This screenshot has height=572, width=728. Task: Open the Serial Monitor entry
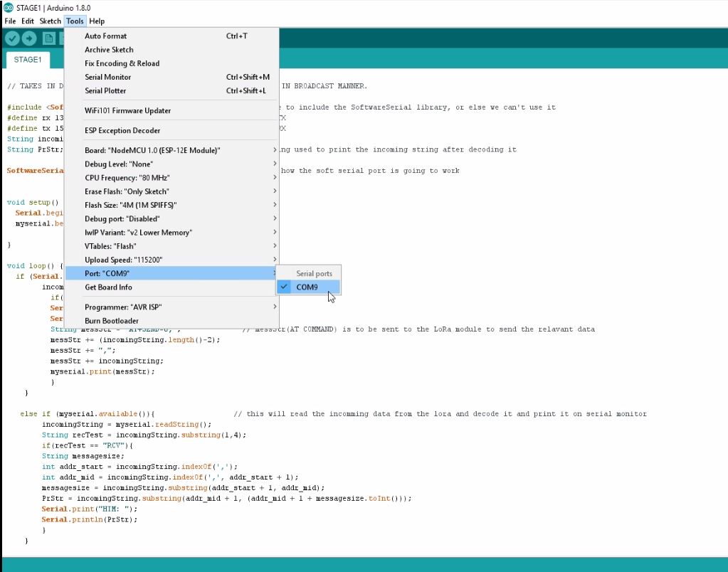pos(172,77)
